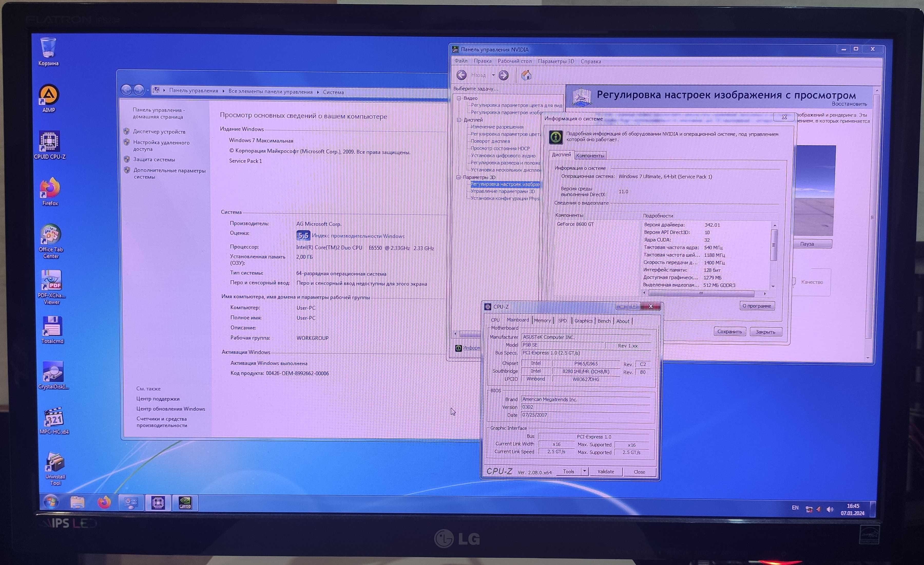Image resolution: width=924 pixels, height=565 pixels.
Task: Click NVIDIA panel Back arrow button
Action: (462, 75)
